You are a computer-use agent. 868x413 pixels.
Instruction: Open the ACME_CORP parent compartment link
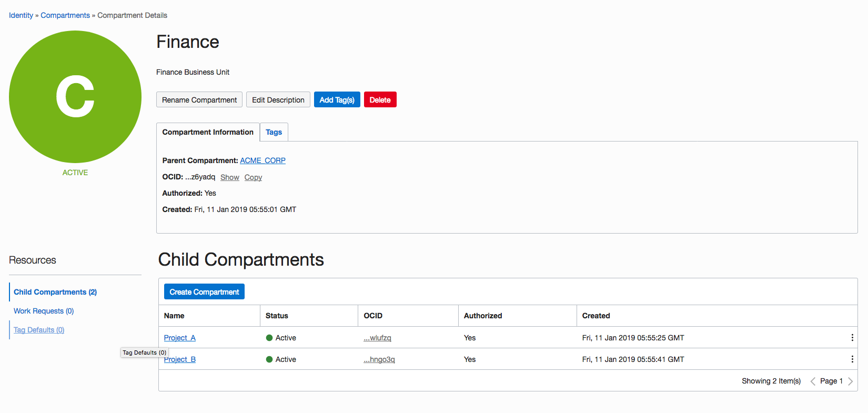263,160
